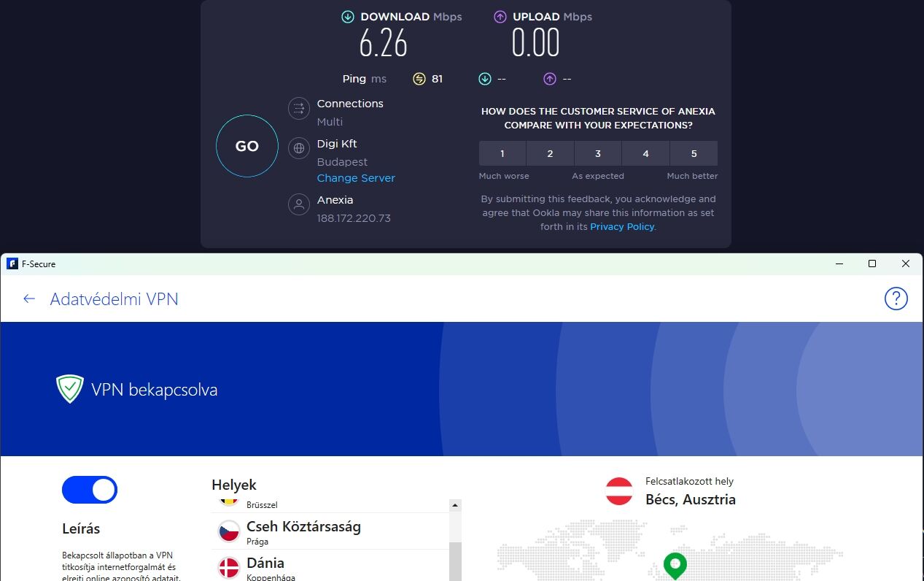Viewport: 924px width, 581px height.
Task: Click the upload speed value 0.00
Action: [x=535, y=44]
